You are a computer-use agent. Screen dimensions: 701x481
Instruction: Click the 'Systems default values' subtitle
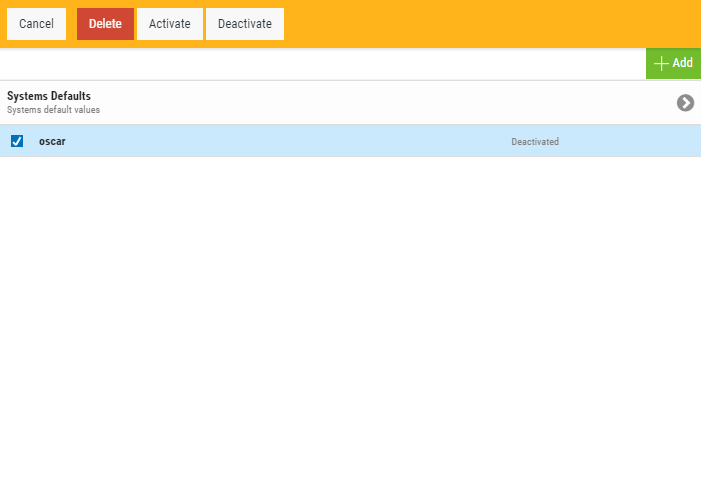(53, 110)
